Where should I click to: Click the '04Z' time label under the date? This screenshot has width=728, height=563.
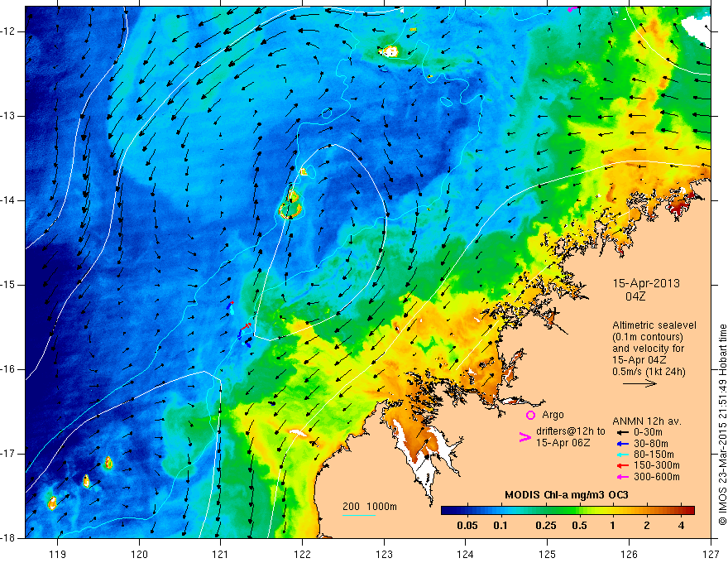tap(635, 296)
